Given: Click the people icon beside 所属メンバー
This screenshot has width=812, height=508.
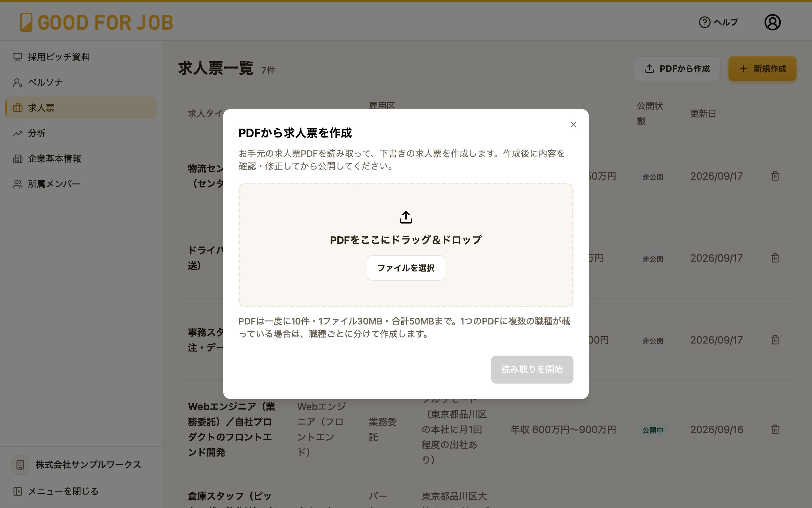Looking at the screenshot, I should click(x=17, y=184).
